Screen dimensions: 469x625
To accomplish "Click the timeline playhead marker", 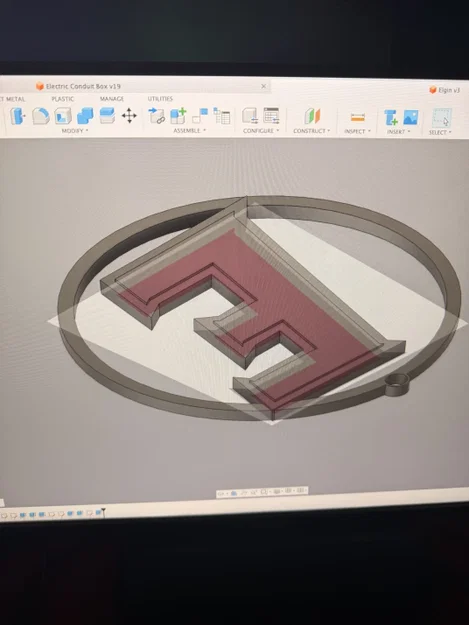I will tap(103, 511).
